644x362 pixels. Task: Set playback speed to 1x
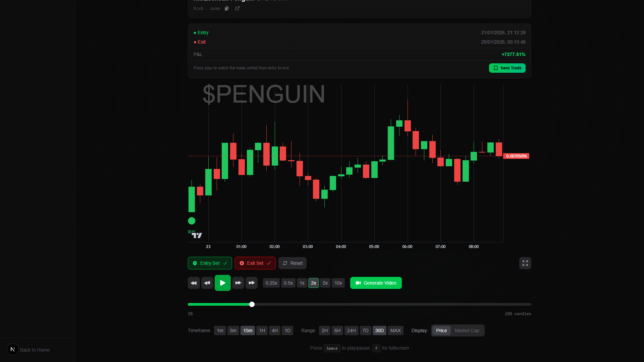[302, 283]
